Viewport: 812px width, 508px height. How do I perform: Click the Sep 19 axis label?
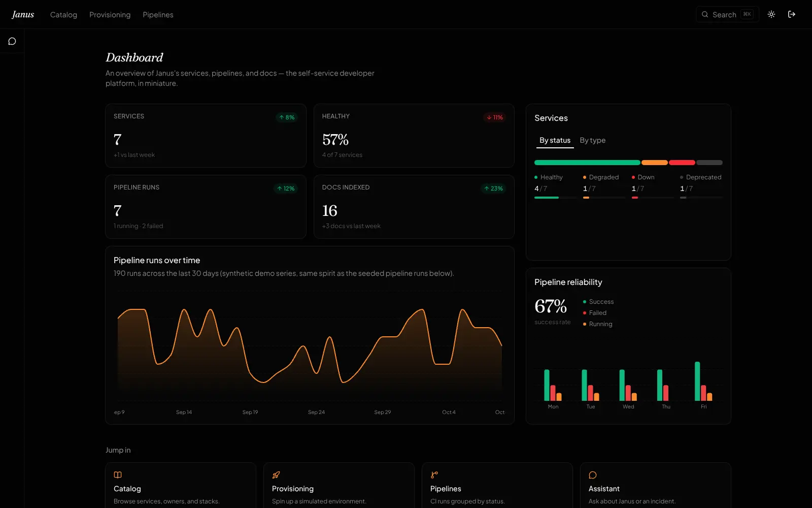point(250,412)
